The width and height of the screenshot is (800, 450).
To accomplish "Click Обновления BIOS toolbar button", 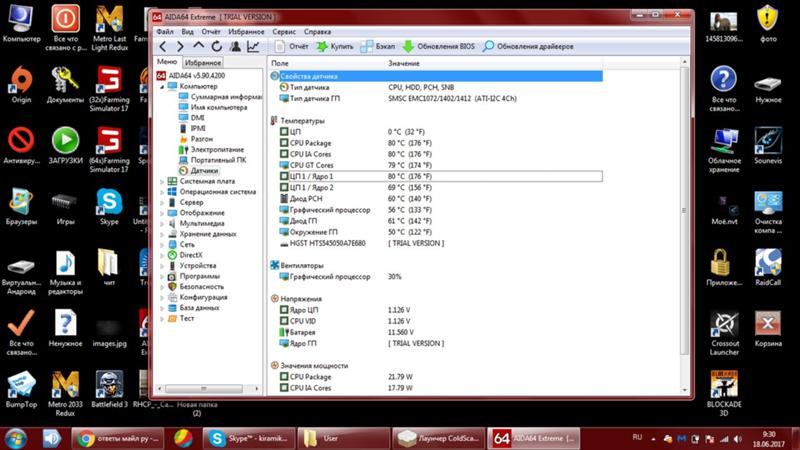I will coord(439,46).
